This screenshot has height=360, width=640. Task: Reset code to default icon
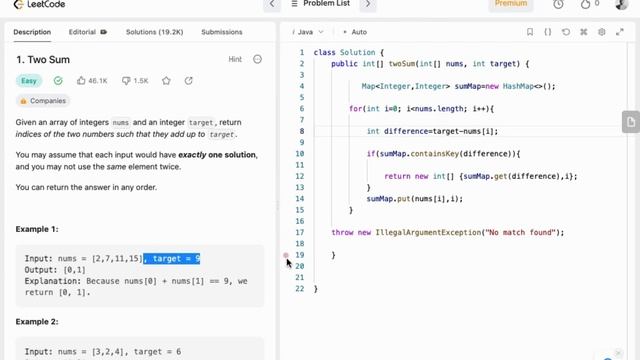click(566, 32)
